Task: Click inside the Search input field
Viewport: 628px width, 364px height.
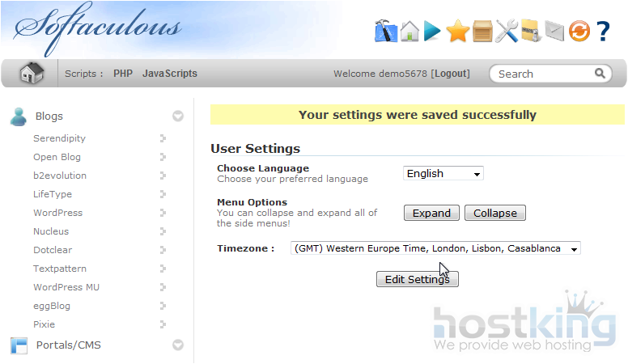Action: (544, 74)
